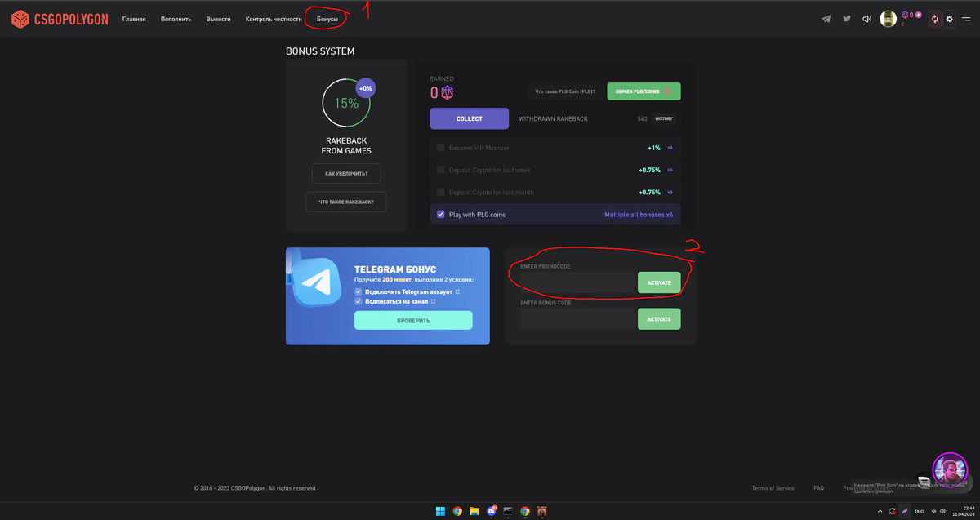The image size is (980, 520).
Task: Click the CSGOPolygon logo
Action: tap(59, 19)
